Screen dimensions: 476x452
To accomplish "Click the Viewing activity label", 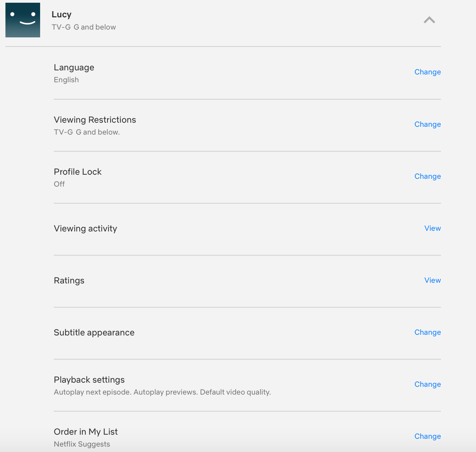I will coord(85,229).
